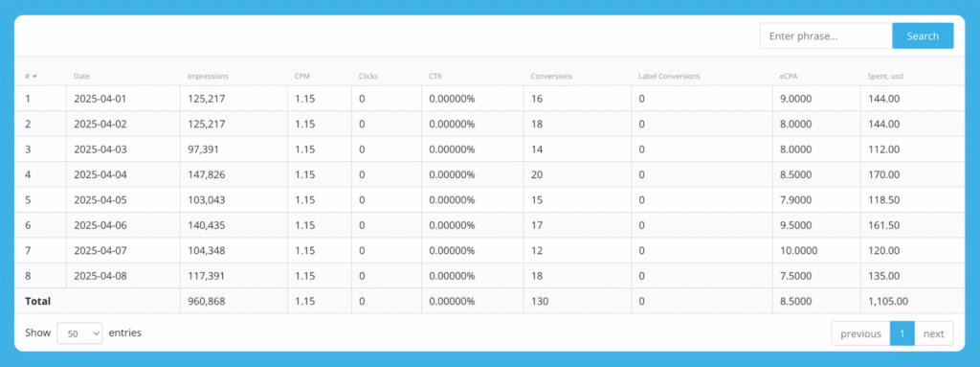Click spent value 161.50
Screen dimensions: 980x367
[x=883, y=225]
